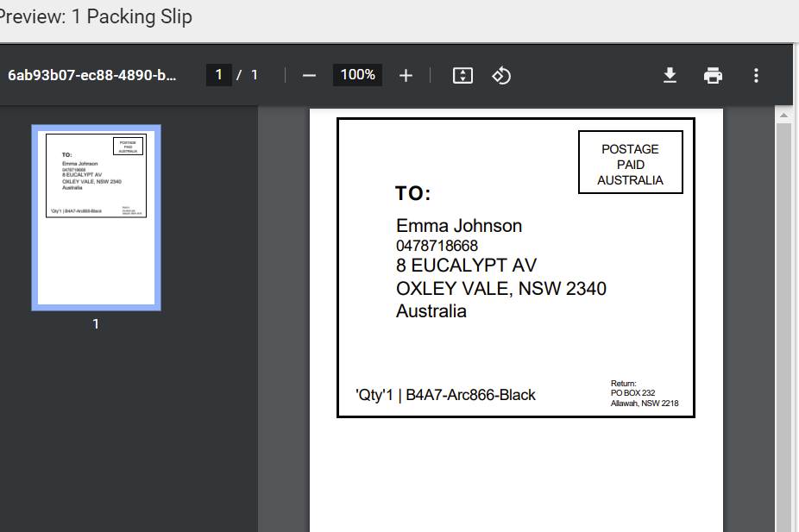Click the recipient name Emma Johnson

[459, 226]
